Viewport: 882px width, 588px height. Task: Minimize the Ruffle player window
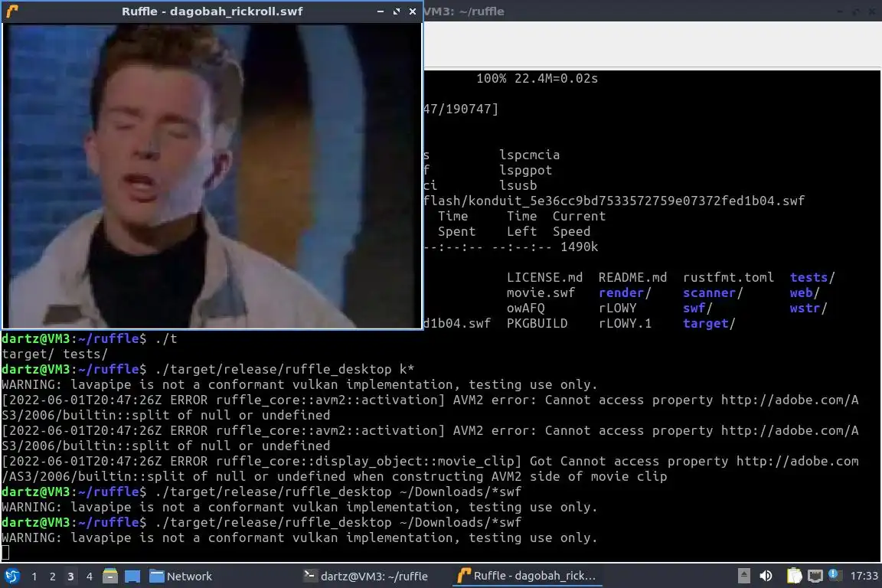pyautogui.click(x=381, y=11)
